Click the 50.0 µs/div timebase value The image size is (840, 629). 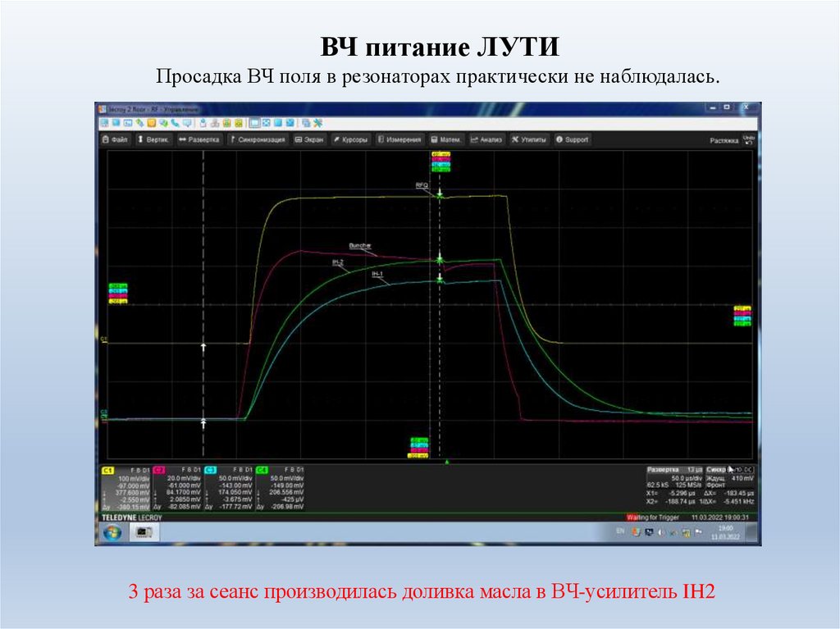[687, 478]
